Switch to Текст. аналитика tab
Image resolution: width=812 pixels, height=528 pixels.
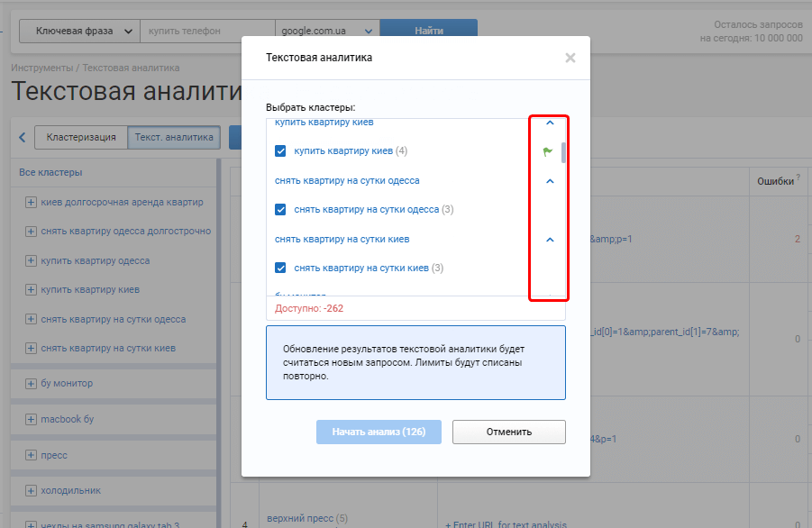coord(174,137)
